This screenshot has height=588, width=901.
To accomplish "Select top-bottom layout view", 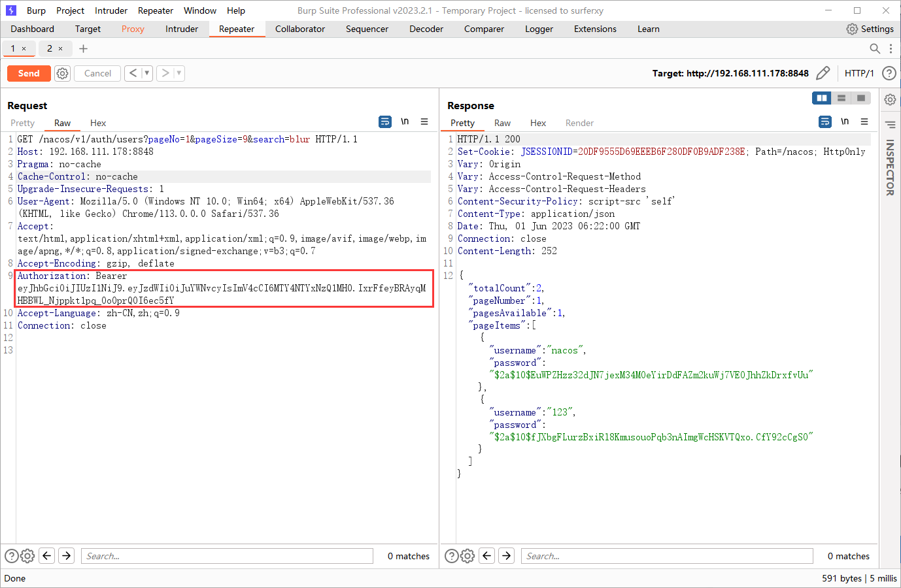I will click(x=841, y=98).
